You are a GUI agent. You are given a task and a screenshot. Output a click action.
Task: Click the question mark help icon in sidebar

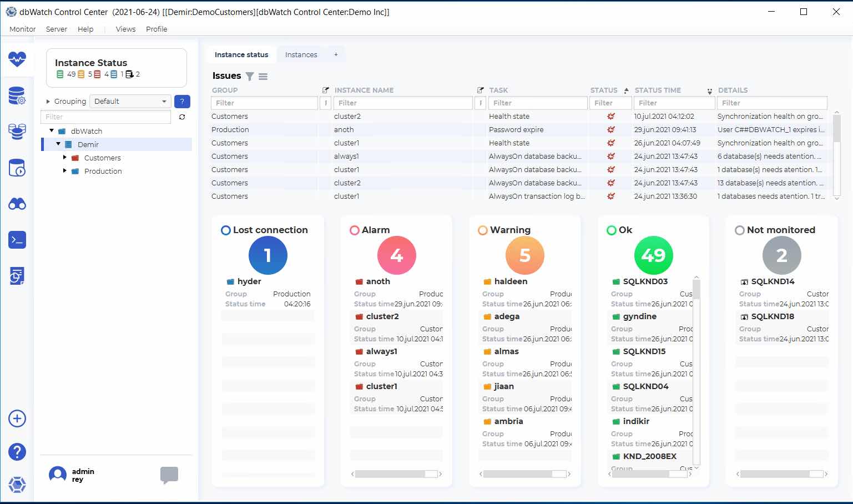point(17,452)
